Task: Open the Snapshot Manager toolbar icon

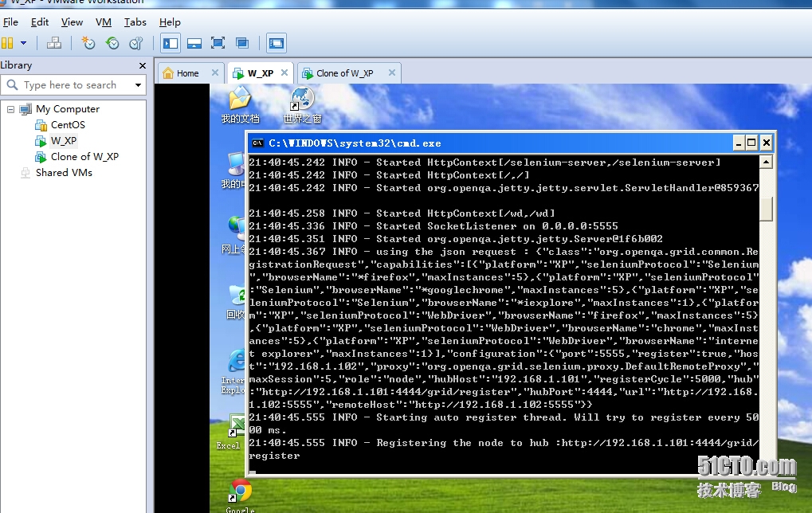Action: click(136, 43)
